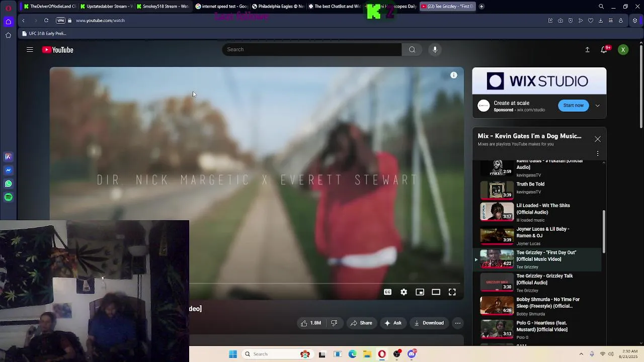
Task: Start voice search with the microphone
Action: (x=435, y=49)
